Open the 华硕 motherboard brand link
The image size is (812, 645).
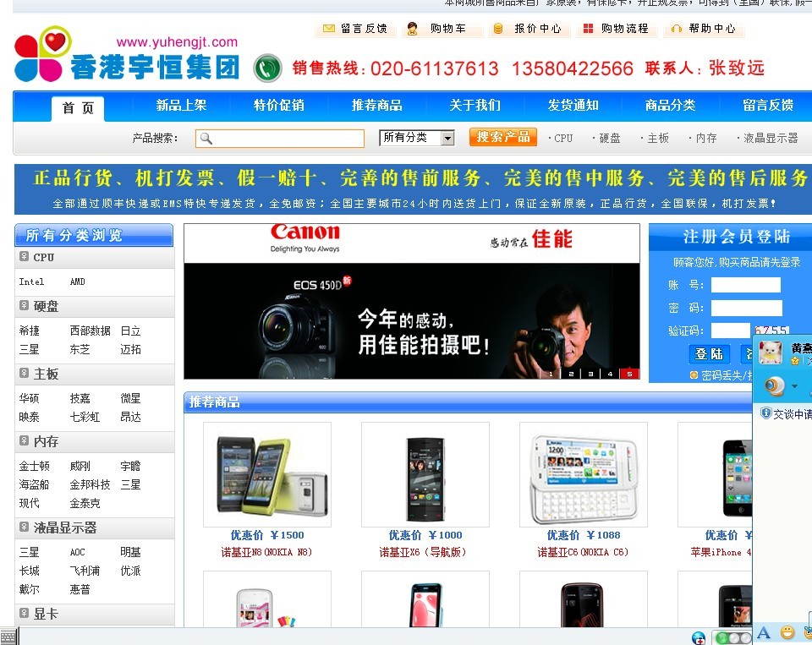(29, 398)
